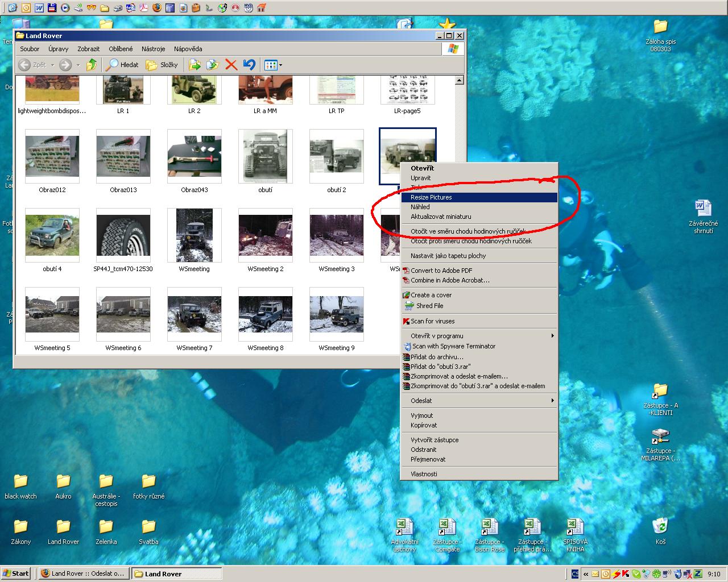Click 'Nastavit jako tapetu plochy' menu entry
This screenshot has width=728, height=582.
448,256
